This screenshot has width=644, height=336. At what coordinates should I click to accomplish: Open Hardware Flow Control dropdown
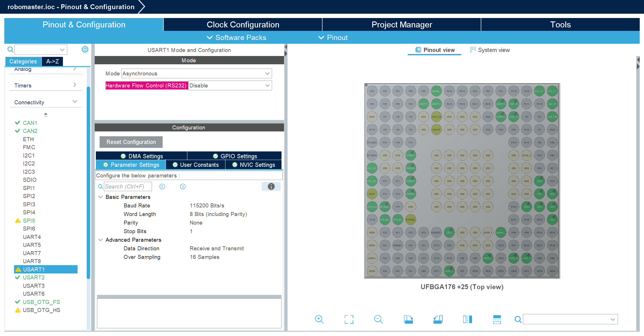(x=267, y=85)
